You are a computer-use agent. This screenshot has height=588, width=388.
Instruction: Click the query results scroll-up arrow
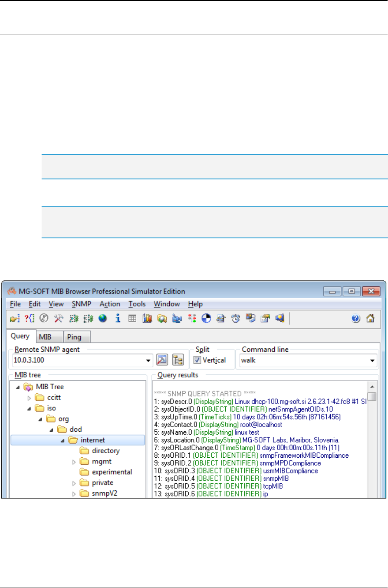tap(372, 387)
